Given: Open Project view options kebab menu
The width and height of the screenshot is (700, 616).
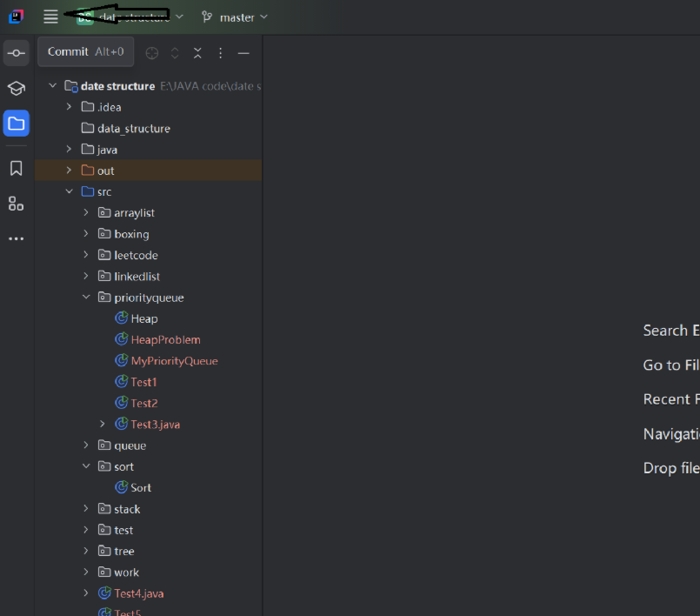Looking at the screenshot, I should point(221,53).
